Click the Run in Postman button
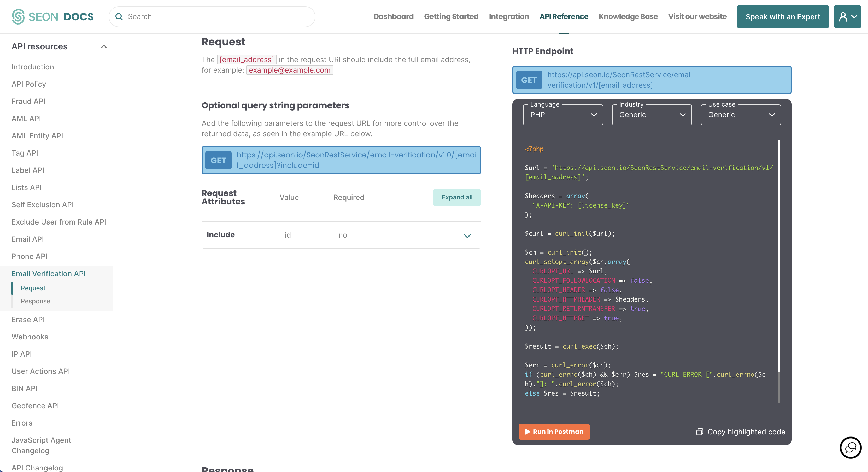 pos(554,432)
